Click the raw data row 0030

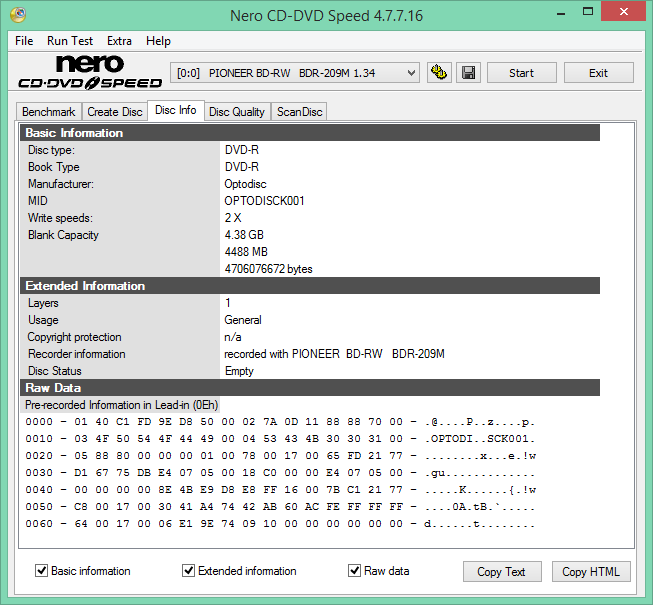280,473
